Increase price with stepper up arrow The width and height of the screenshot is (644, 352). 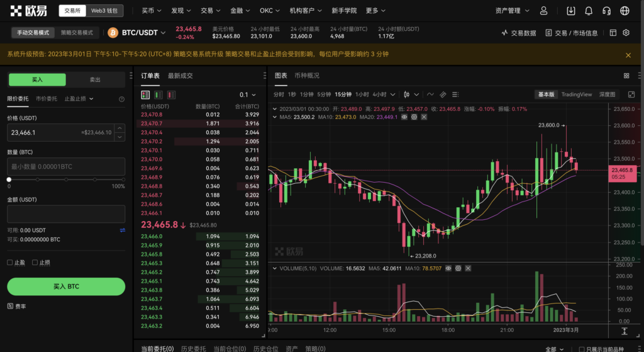click(x=119, y=128)
